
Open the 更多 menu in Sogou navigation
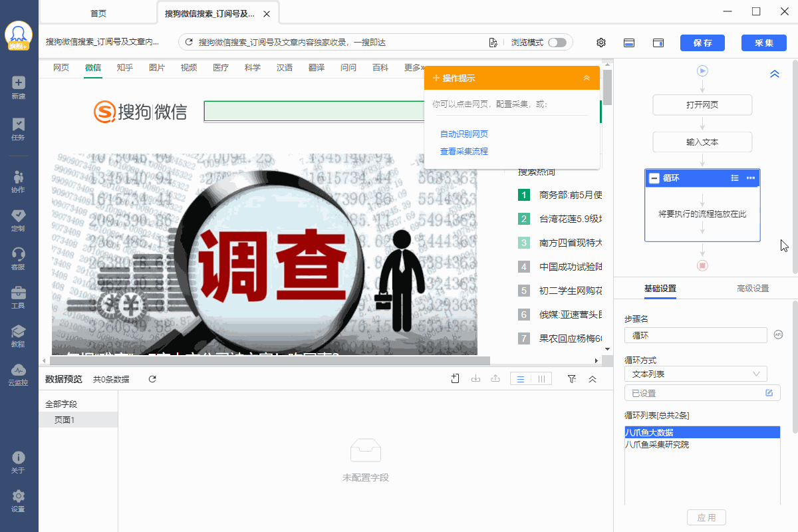(414, 68)
